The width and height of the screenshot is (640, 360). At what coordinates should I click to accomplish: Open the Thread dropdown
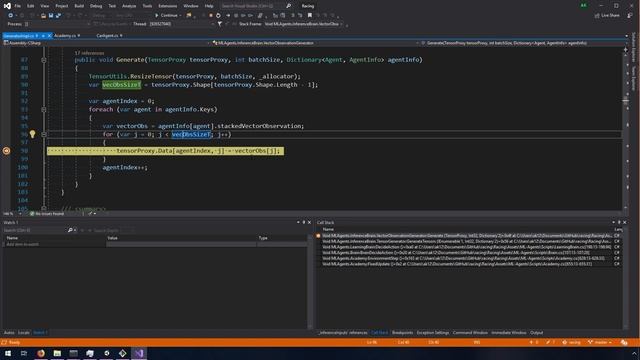(181, 24)
